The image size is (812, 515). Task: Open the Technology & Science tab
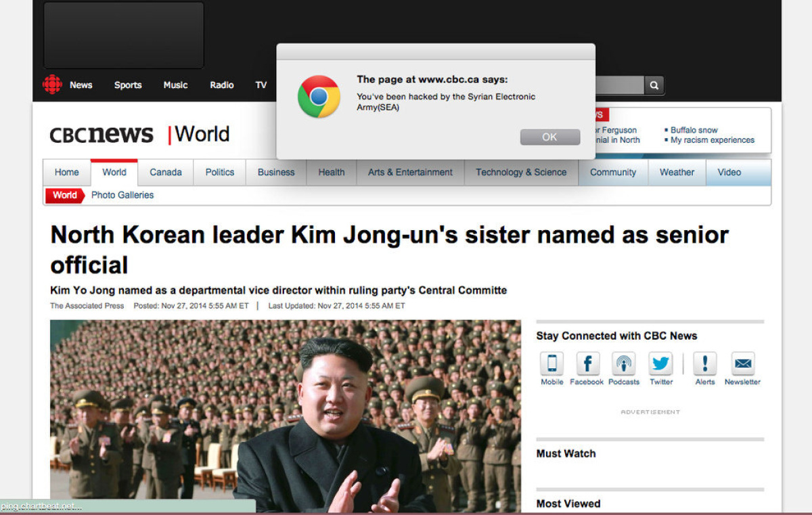521,173
